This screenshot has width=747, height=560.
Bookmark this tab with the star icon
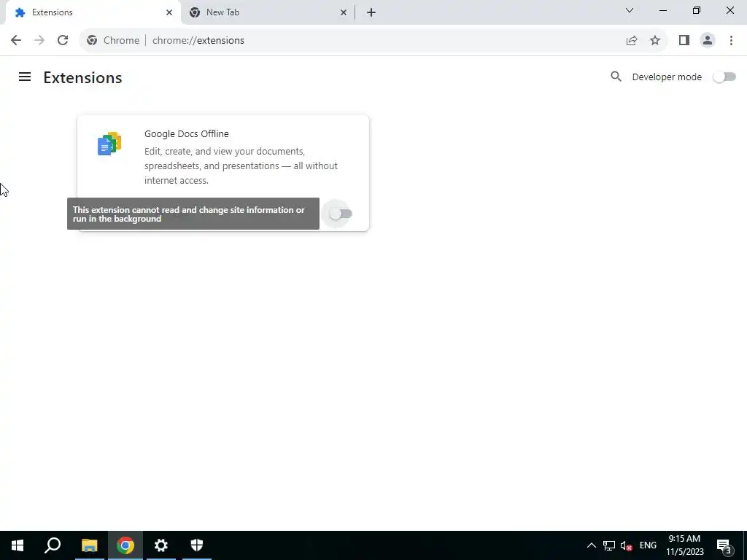[x=655, y=41]
